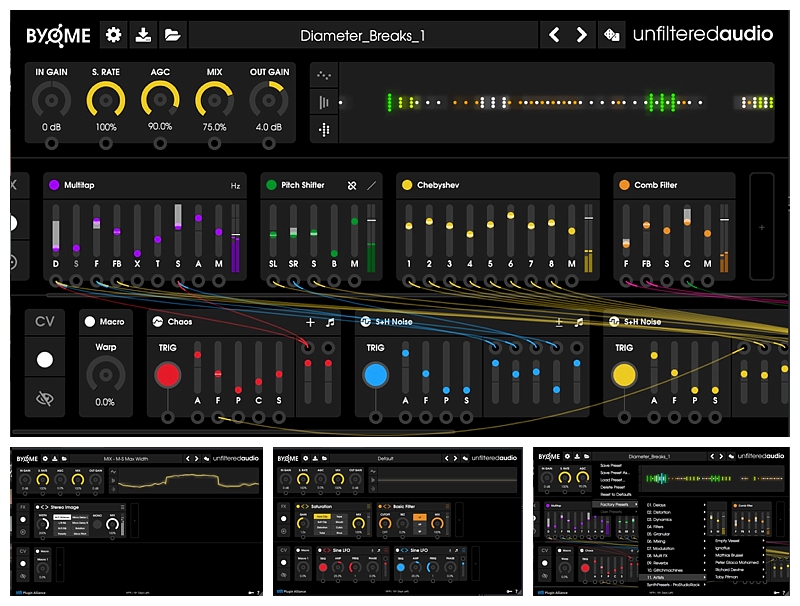
Task: Toggle the Chebyshev yellow power dot
Action: click(x=407, y=185)
